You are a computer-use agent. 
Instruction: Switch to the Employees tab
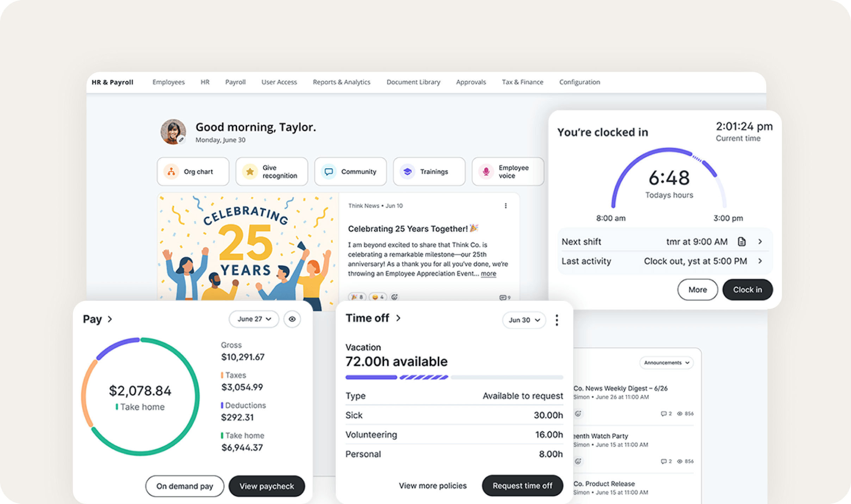(x=168, y=82)
